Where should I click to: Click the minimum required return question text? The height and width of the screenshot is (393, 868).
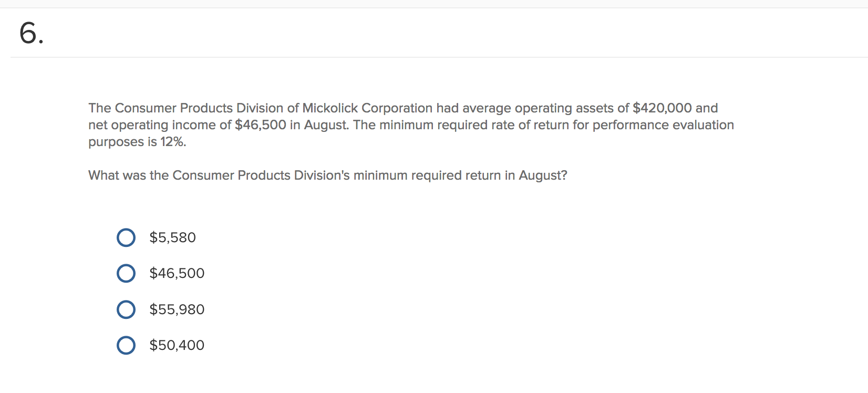coord(327,175)
